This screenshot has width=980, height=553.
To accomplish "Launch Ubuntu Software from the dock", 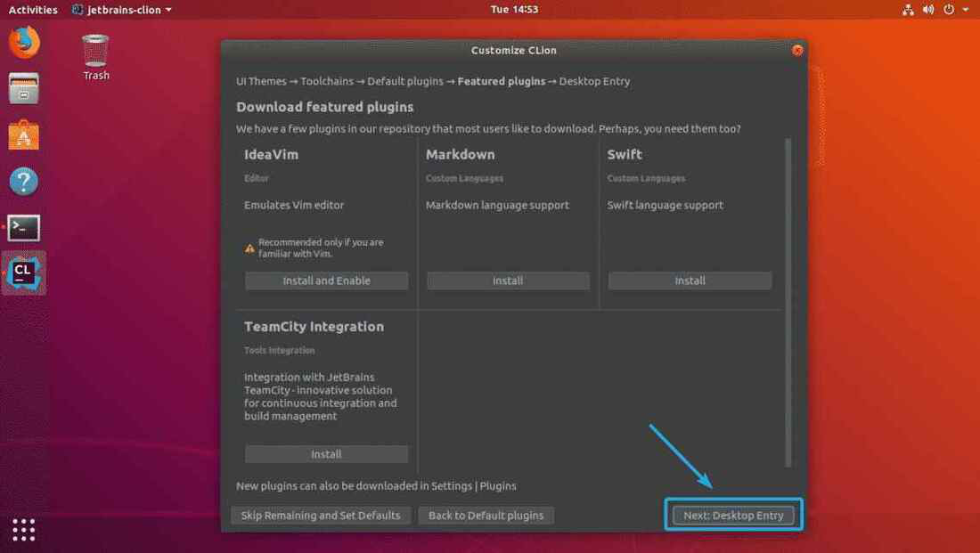I will [24, 135].
